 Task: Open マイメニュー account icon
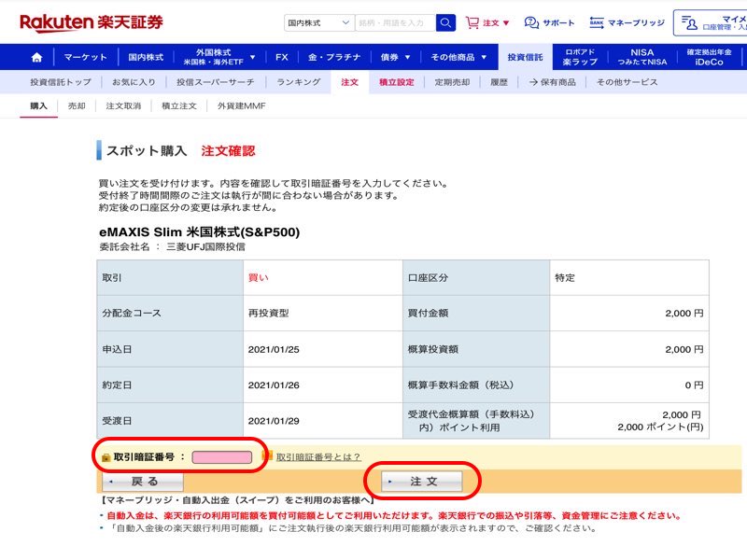click(689, 22)
